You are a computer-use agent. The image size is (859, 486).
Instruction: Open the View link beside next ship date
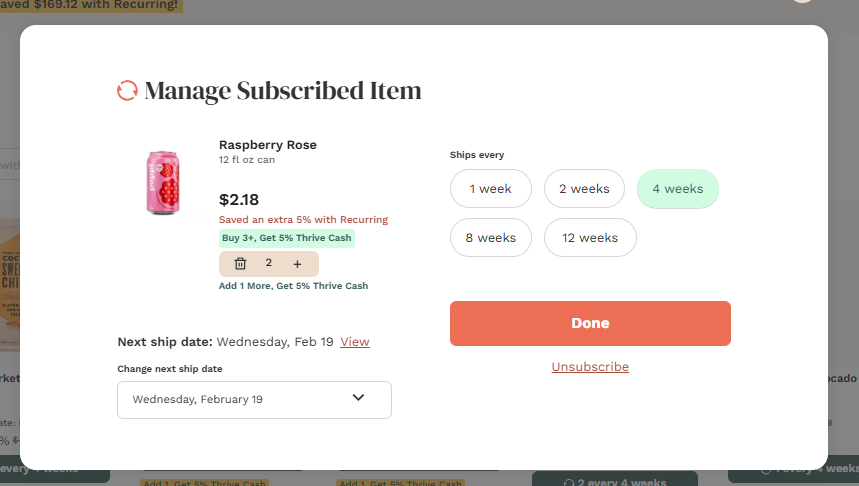pos(354,342)
